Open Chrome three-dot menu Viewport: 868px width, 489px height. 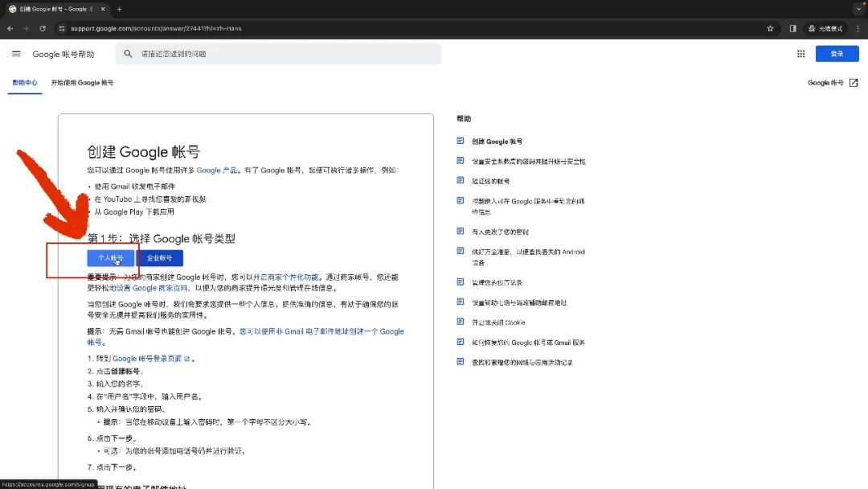[x=858, y=28]
